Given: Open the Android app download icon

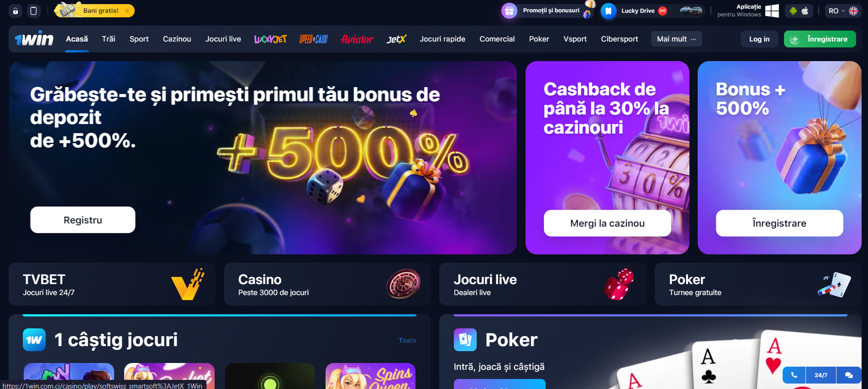Looking at the screenshot, I should point(793,11).
